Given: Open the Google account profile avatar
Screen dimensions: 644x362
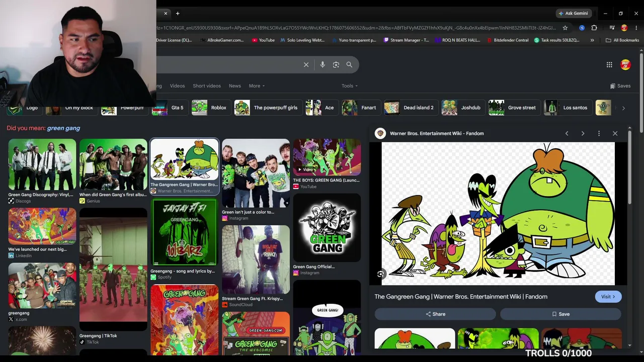Looking at the screenshot, I should 625,64.
